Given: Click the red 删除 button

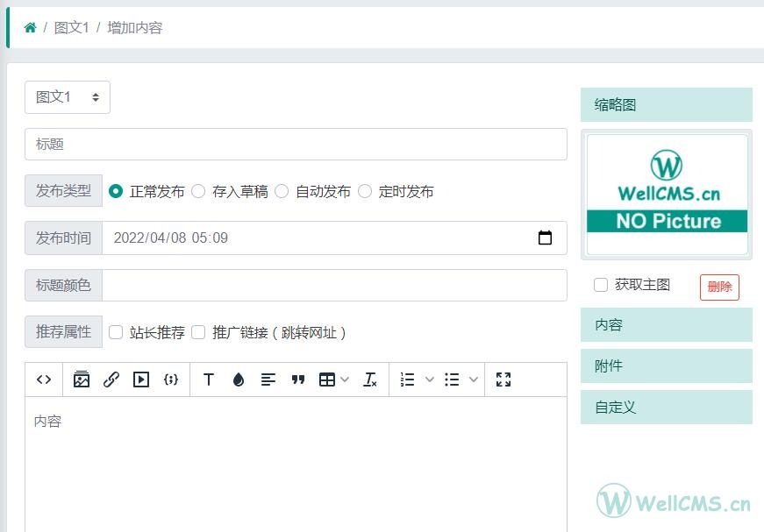Looking at the screenshot, I should point(719,287).
